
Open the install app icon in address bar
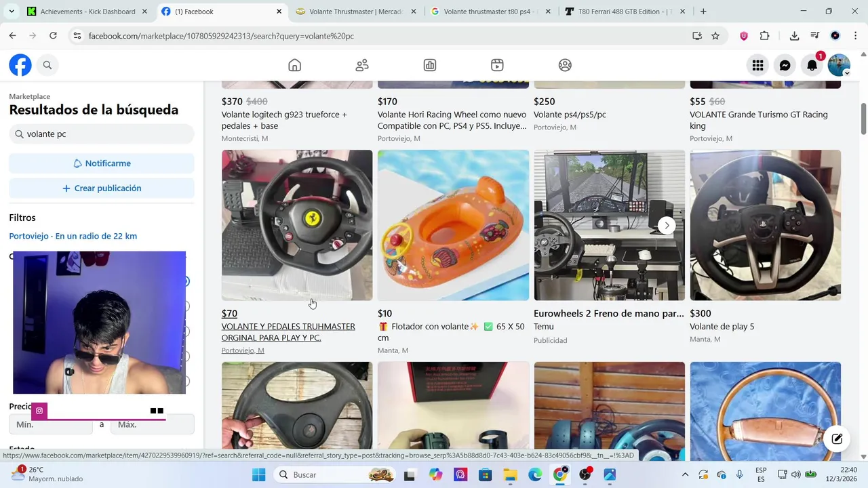[697, 36]
